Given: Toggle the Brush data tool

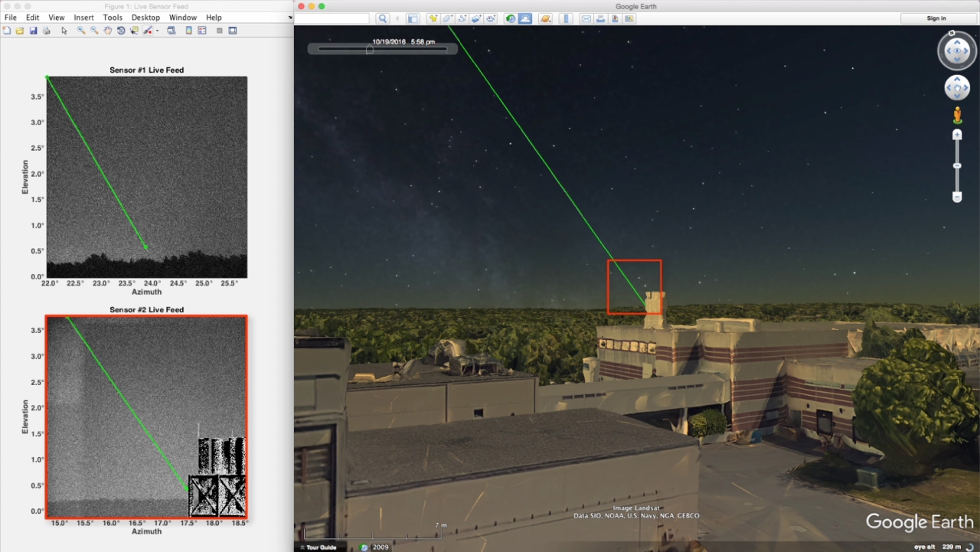Looking at the screenshot, I should (147, 31).
